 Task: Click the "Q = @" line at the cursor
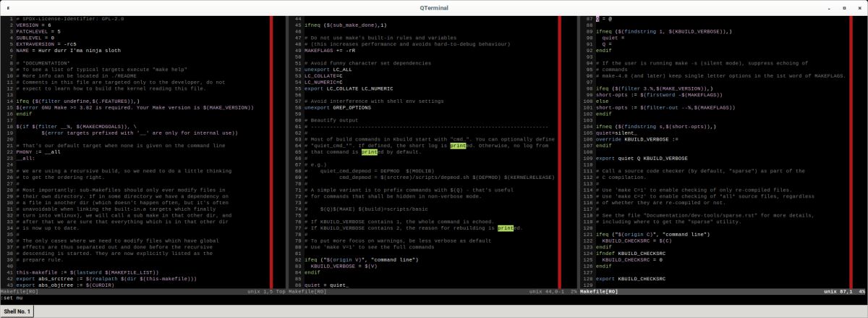(x=604, y=18)
